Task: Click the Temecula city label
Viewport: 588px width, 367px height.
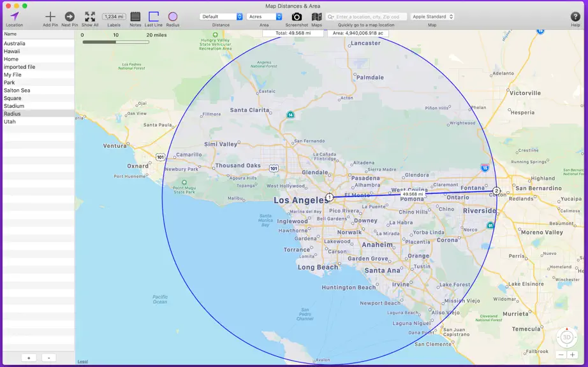Action: (x=526, y=329)
